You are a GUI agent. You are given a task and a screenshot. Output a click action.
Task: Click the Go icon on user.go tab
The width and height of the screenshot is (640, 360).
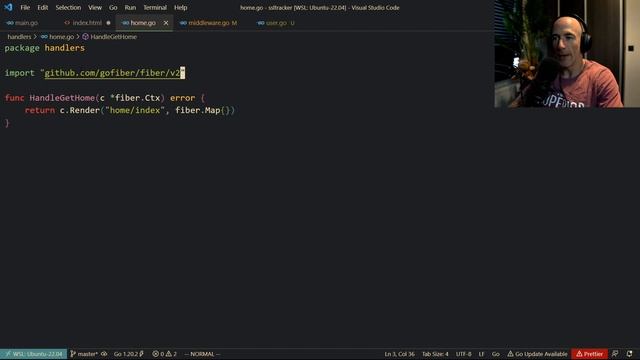[261, 23]
